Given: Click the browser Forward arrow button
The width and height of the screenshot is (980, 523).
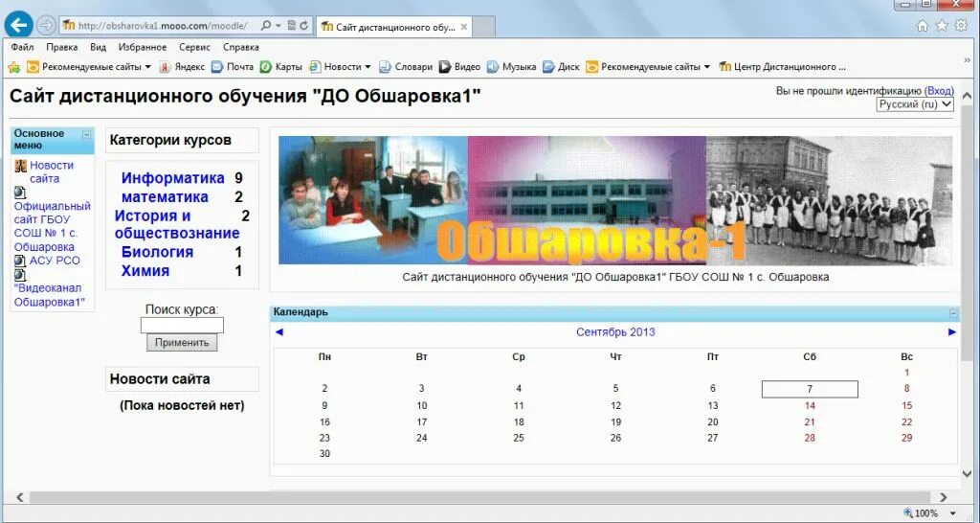Looking at the screenshot, I should click(x=46, y=26).
